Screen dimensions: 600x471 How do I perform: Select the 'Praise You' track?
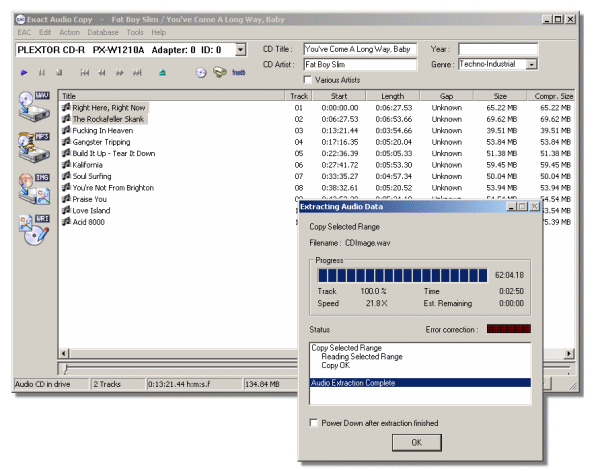[x=90, y=199]
